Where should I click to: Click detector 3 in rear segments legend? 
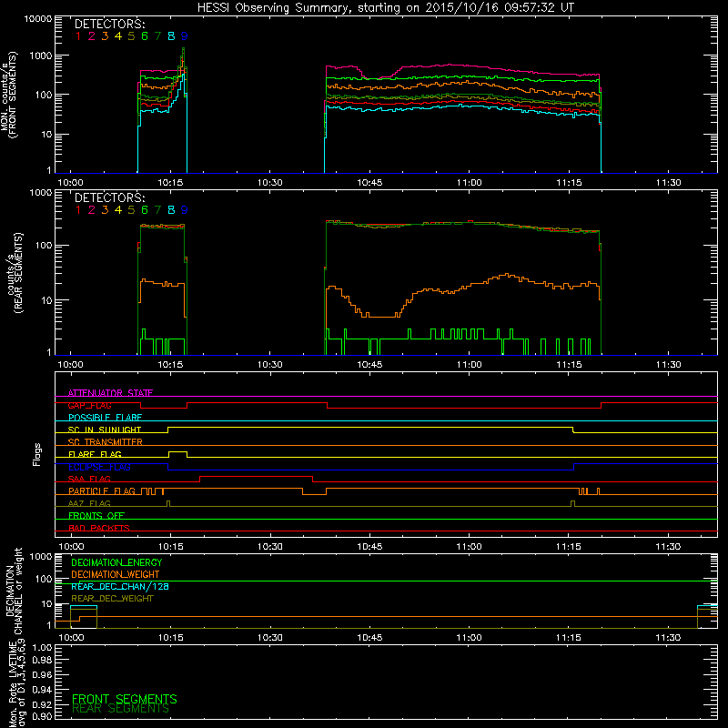click(105, 210)
